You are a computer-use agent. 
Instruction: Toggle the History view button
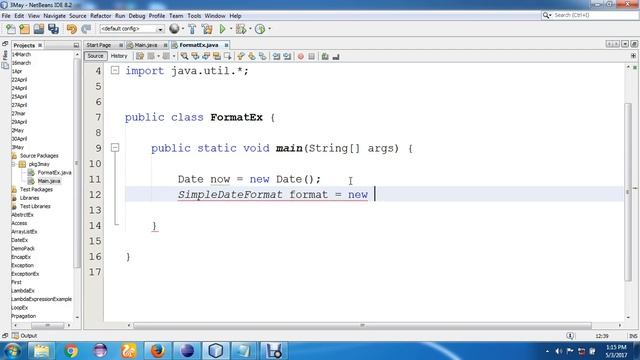click(119, 56)
